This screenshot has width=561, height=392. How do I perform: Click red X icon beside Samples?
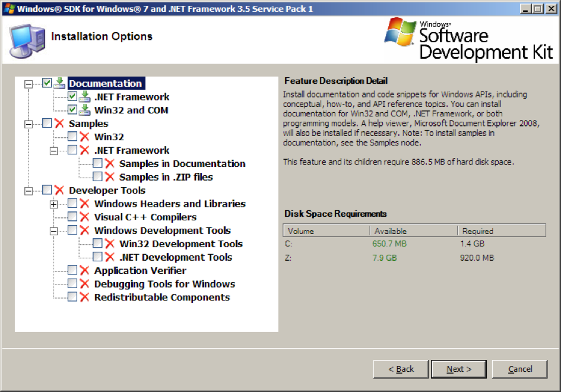click(x=59, y=124)
